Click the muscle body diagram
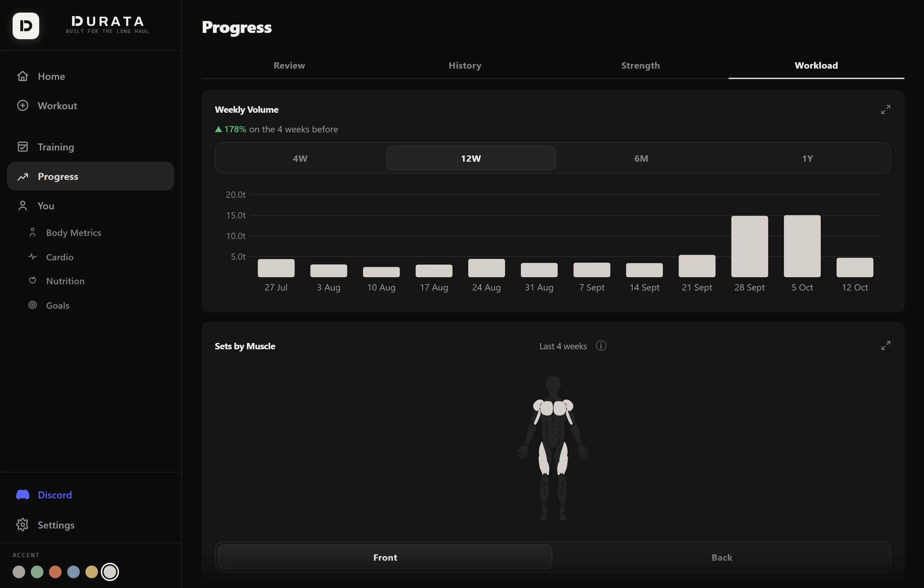 [553, 448]
